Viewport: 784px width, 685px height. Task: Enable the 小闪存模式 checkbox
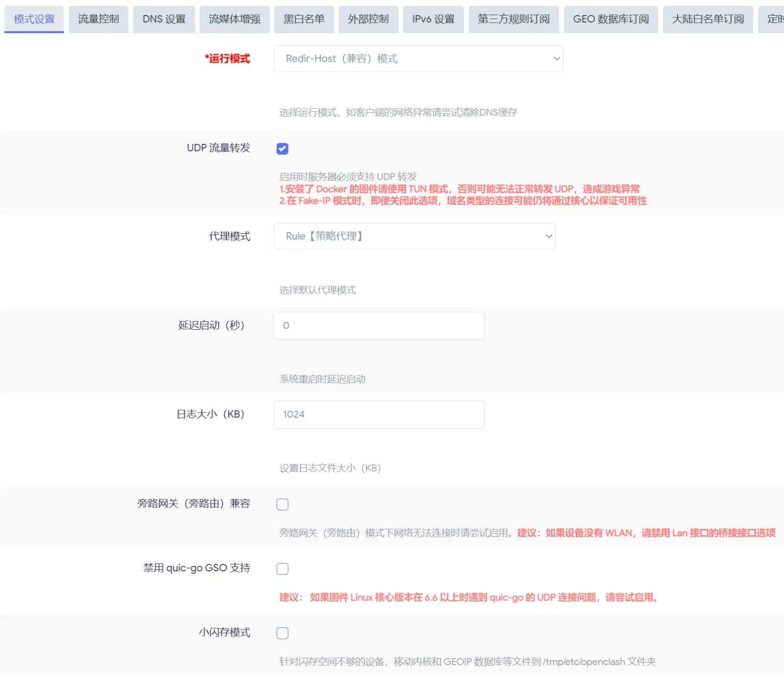click(282, 634)
